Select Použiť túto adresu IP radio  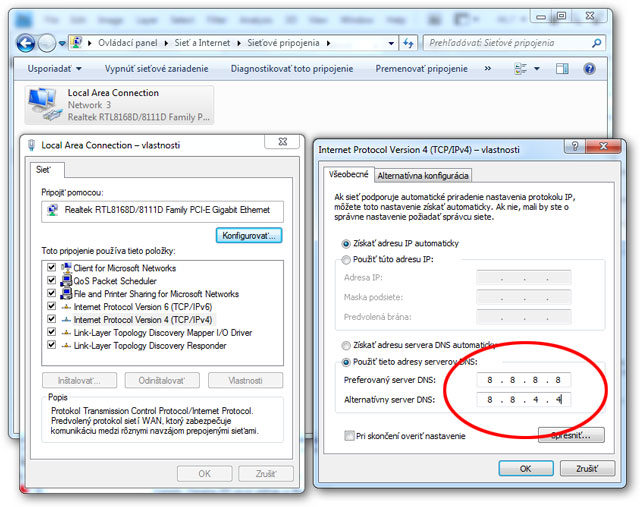(x=346, y=260)
